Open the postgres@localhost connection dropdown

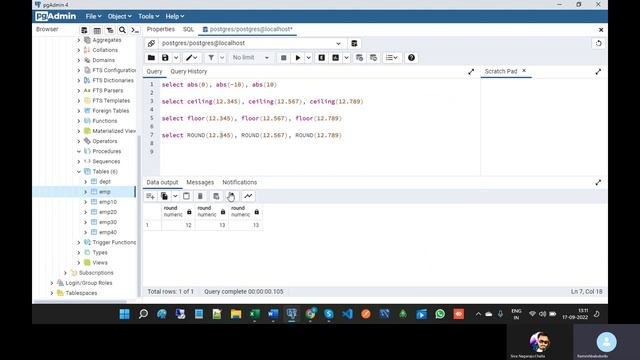pyautogui.click(x=251, y=43)
